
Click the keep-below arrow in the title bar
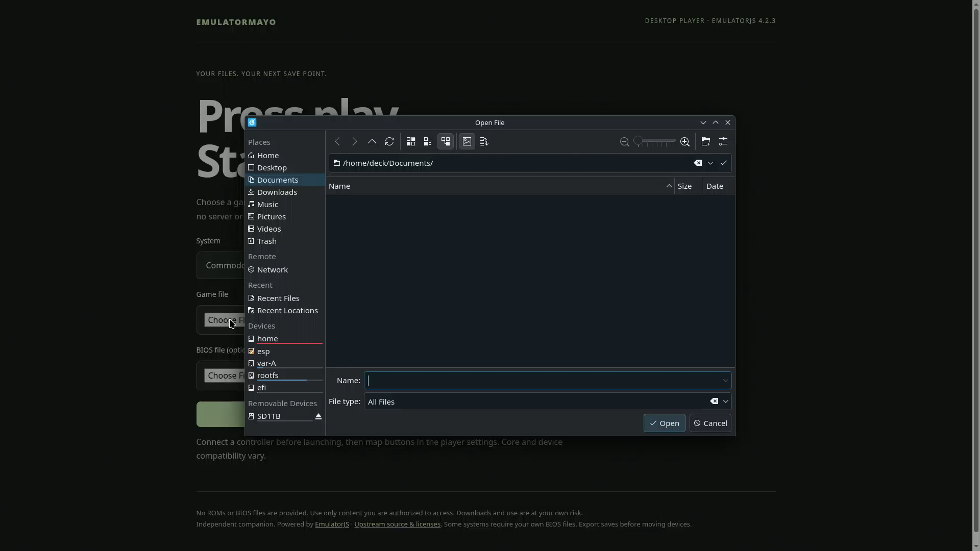pyautogui.click(x=703, y=122)
